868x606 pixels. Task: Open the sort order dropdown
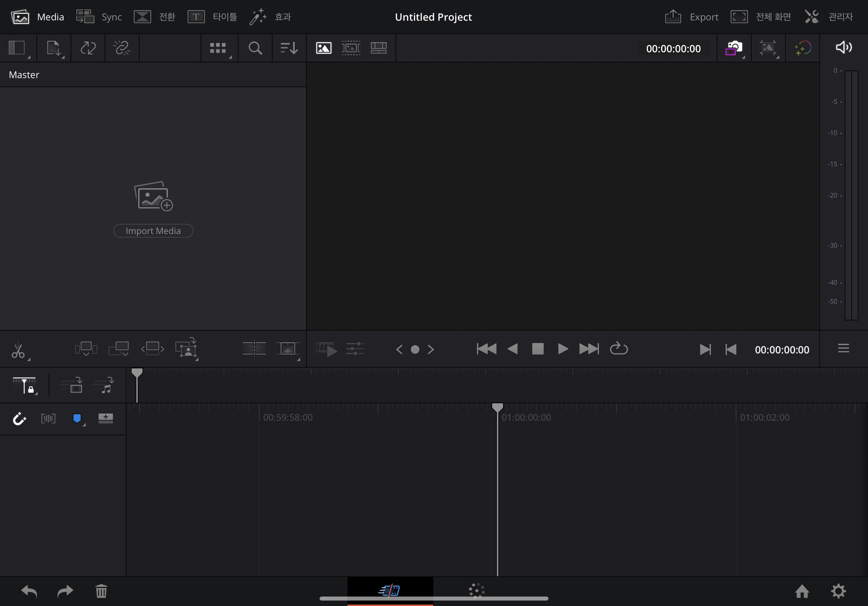(289, 48)
